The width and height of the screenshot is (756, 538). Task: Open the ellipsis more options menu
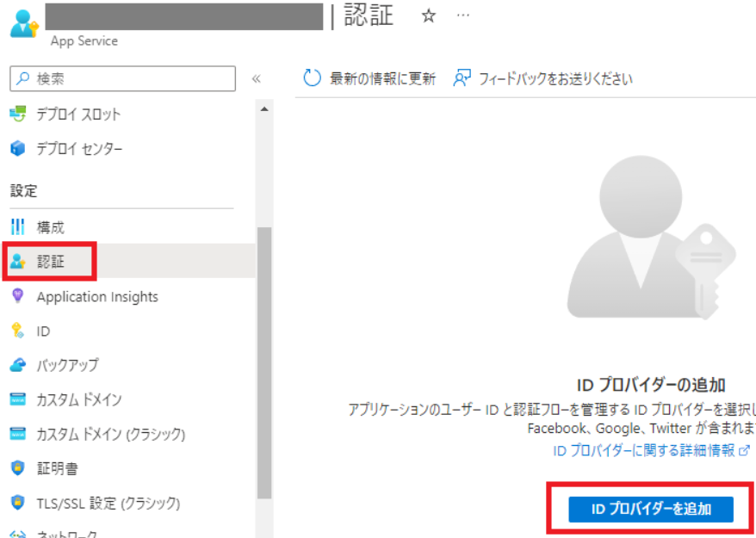click(463, 17)
